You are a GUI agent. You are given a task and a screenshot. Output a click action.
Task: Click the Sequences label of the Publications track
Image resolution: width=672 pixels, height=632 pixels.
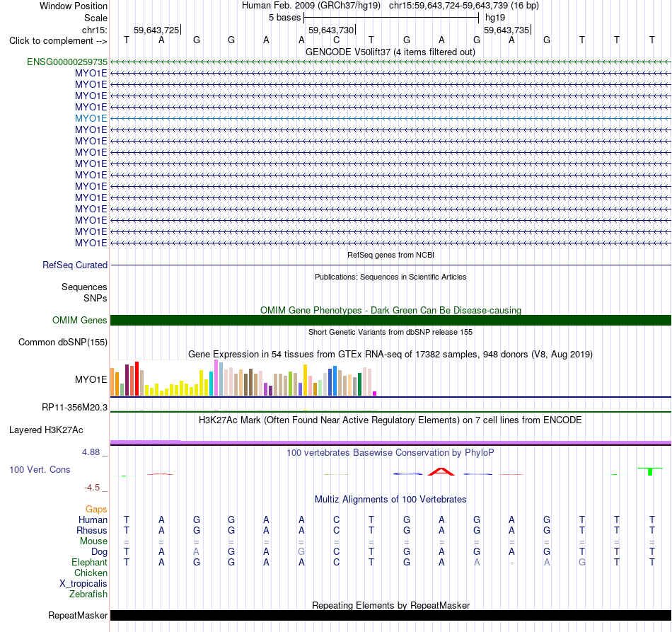coord(84,287)
